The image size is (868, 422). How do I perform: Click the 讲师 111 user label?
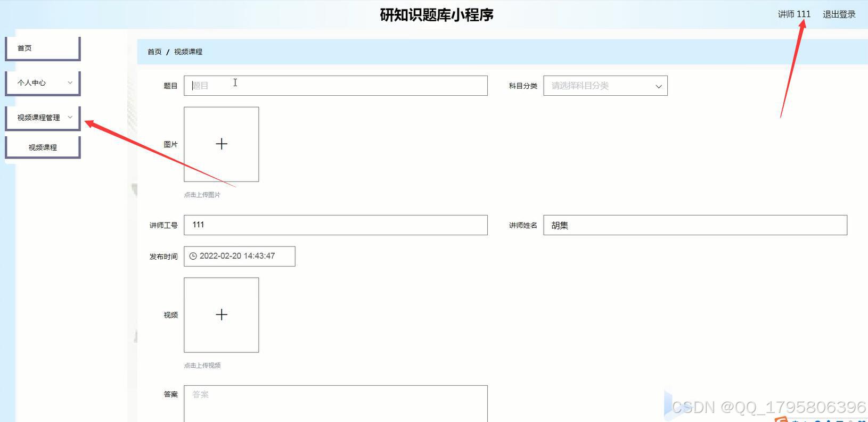click(x=794, y=14)
